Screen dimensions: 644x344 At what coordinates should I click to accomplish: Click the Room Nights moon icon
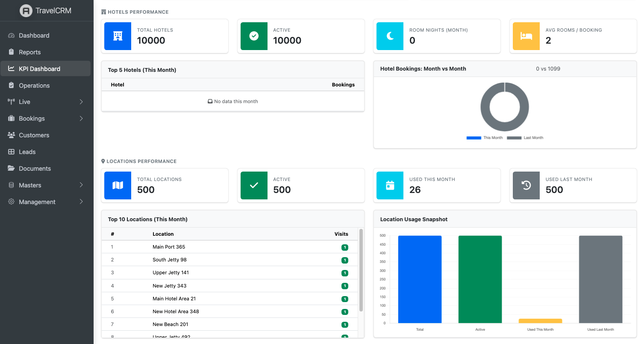pyautogui.click(x=390, y=36)
